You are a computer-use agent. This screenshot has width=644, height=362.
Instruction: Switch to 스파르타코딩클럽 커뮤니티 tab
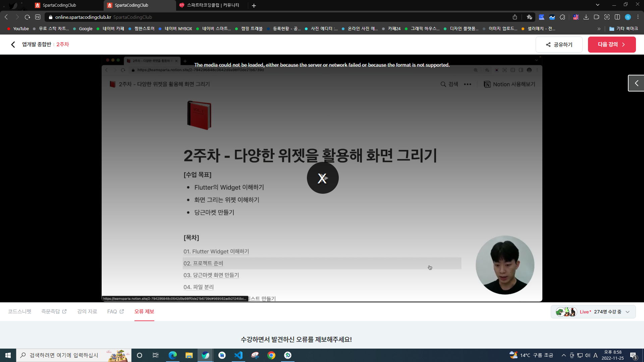tap(212, 5)
